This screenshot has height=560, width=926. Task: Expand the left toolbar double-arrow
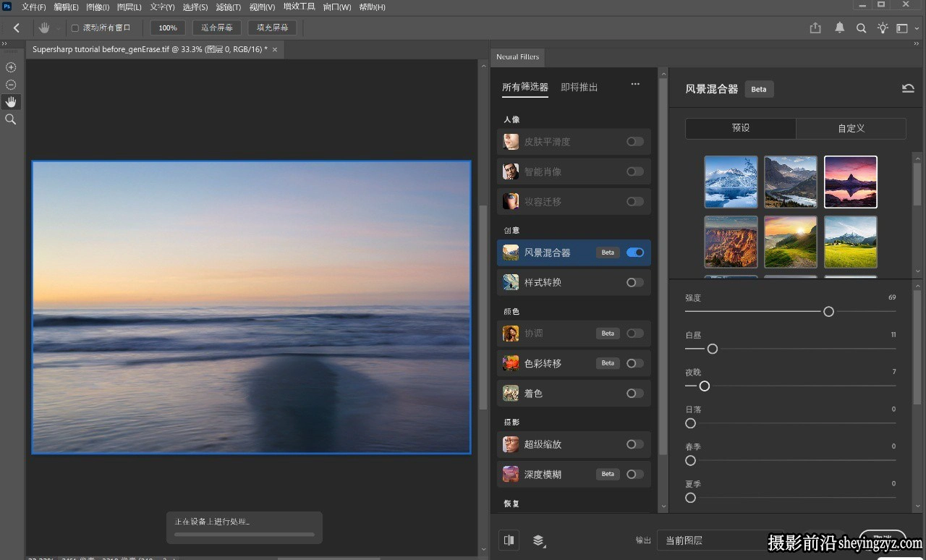point(4,44)
